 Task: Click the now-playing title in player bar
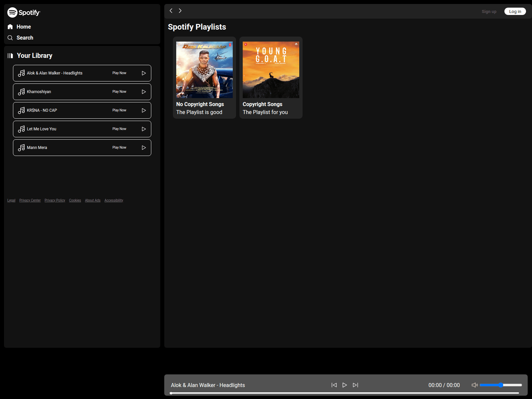pos(208,385)
